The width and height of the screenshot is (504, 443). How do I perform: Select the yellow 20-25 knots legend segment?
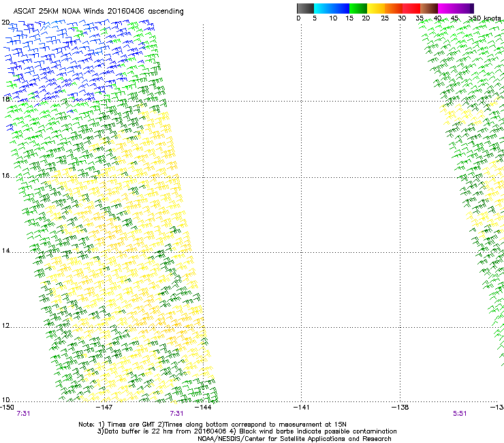tap(376, 8)
